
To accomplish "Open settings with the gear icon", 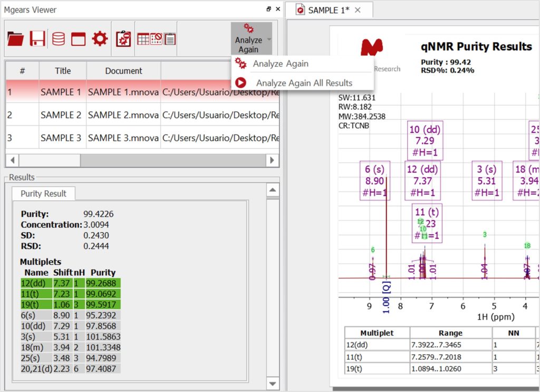I will pyautogui.click(x=100, y=39).
